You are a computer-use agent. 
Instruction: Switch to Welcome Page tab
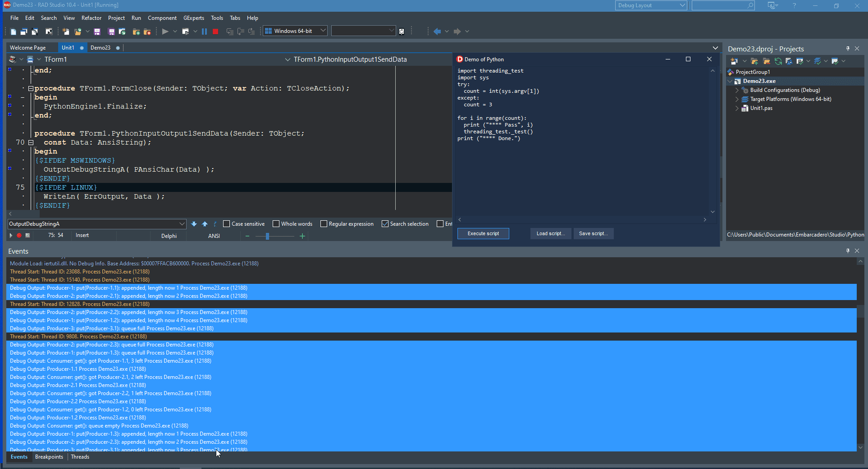coord(28,48)
